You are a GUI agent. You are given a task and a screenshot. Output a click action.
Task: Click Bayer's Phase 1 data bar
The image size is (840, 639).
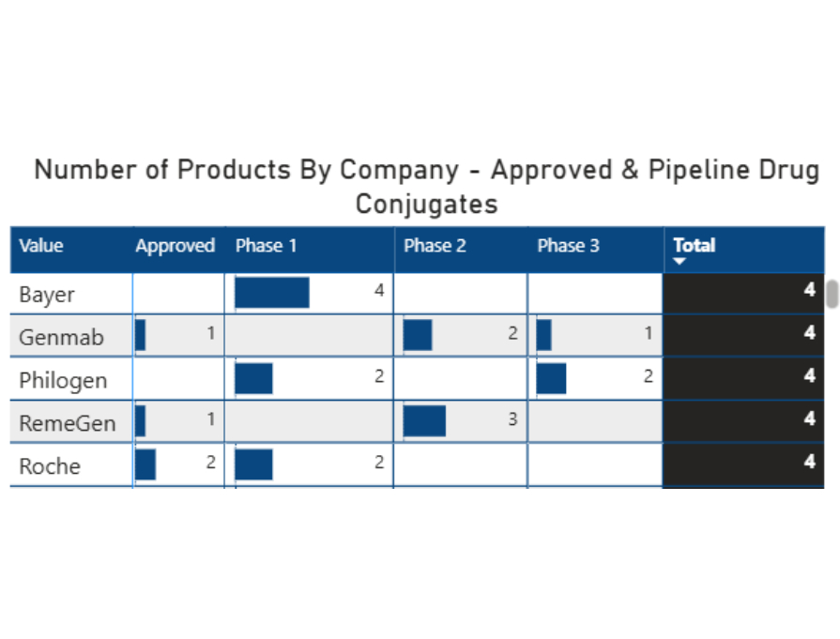pos(272,293)
